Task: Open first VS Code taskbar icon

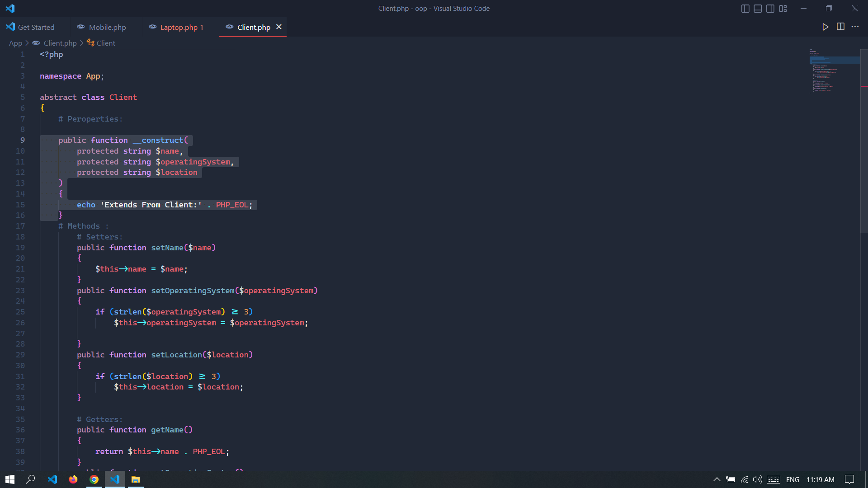Action: (x=52, y=479)
